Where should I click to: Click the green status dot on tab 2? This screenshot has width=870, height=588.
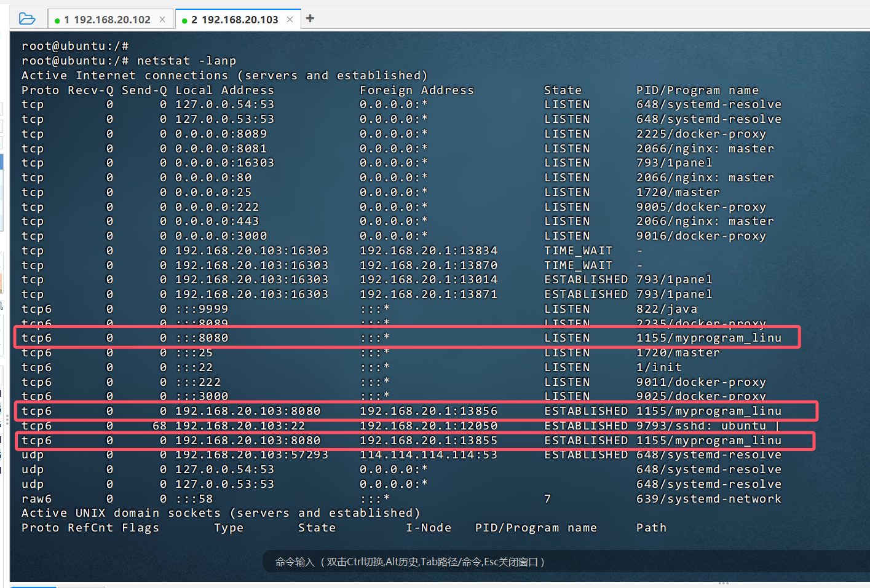[x=184, y=20]
